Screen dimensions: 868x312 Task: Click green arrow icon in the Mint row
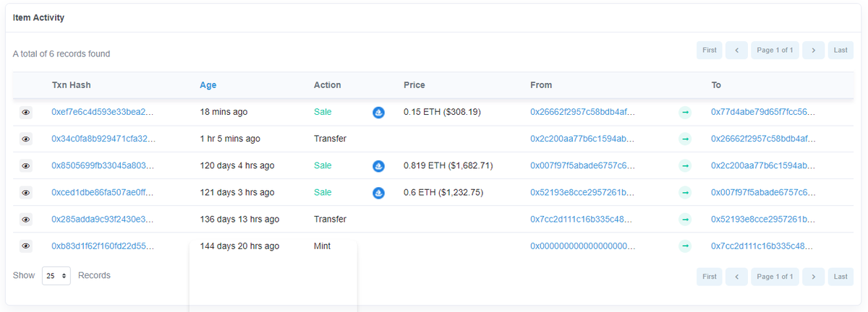click(x=685, y=246)
